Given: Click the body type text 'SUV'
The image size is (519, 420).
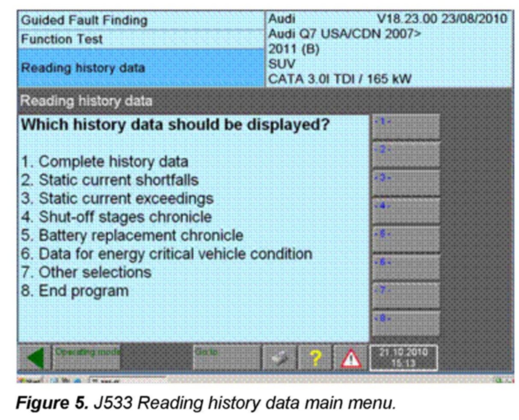Looking at the screenshot, I should (282, 64).
